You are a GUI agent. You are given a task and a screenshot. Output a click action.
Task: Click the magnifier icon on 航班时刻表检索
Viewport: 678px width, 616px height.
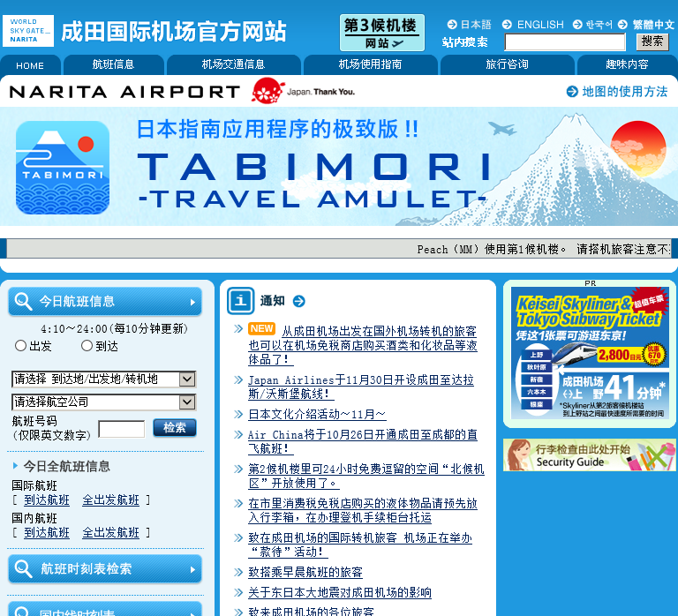pyautogui.click(x=23, y=569)
